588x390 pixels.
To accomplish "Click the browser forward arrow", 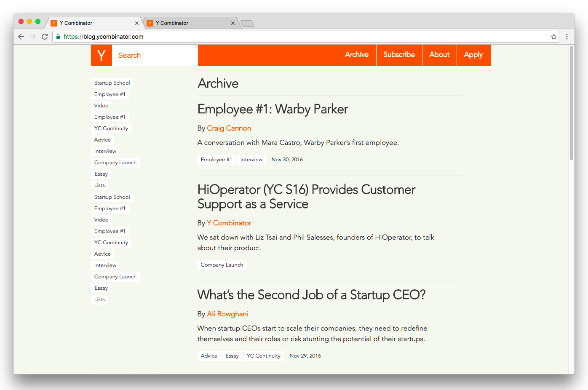I will pyautogui.click(x=33, y=37).
